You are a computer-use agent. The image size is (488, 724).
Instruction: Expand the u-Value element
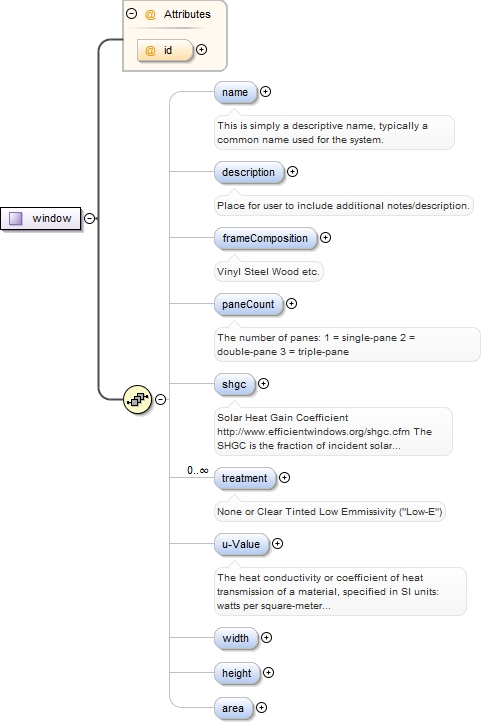pos(277,544)
